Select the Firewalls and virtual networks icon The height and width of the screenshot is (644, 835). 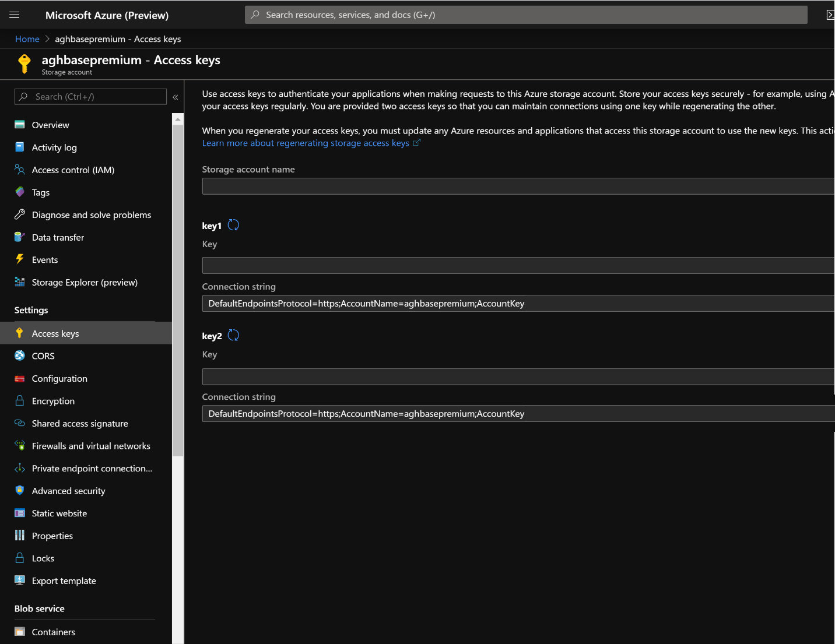click(19, 446)
